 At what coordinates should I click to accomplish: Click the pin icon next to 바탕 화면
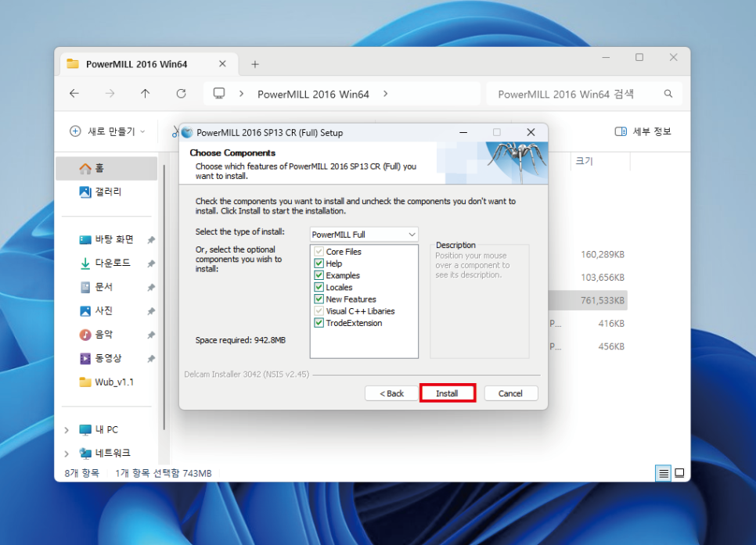pos(151,240)
